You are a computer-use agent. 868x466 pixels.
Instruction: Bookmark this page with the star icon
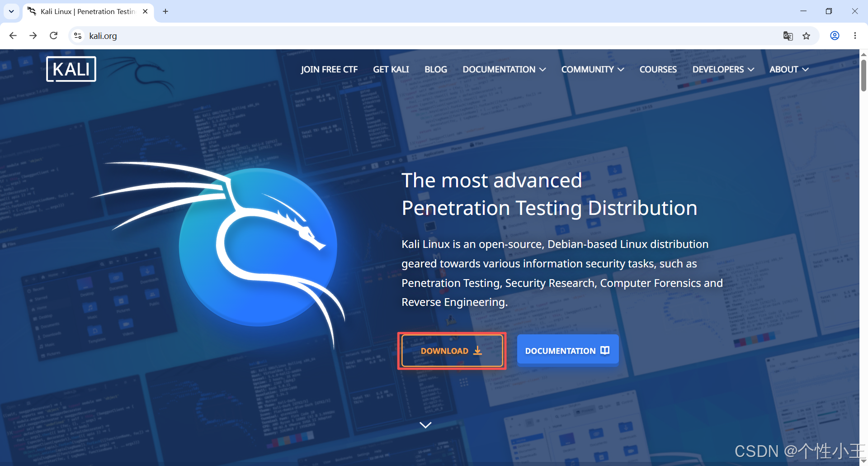coord(806,36)
